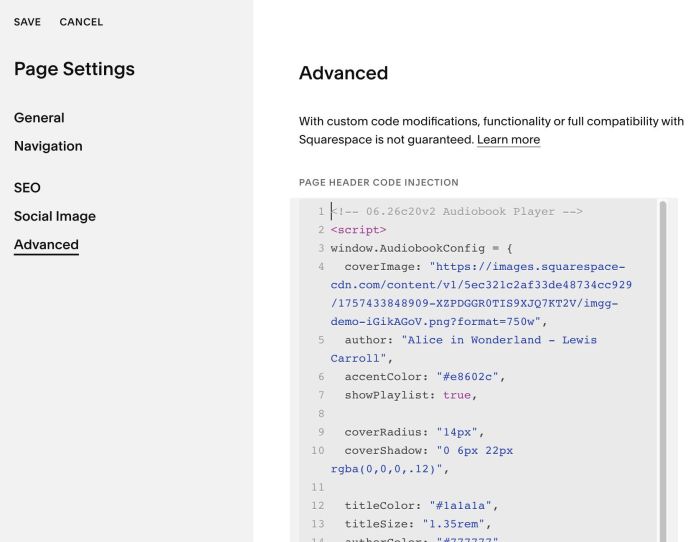Open the SEO settings section
This screenshot has height=542, width=700.
click(x=27, y=188)
